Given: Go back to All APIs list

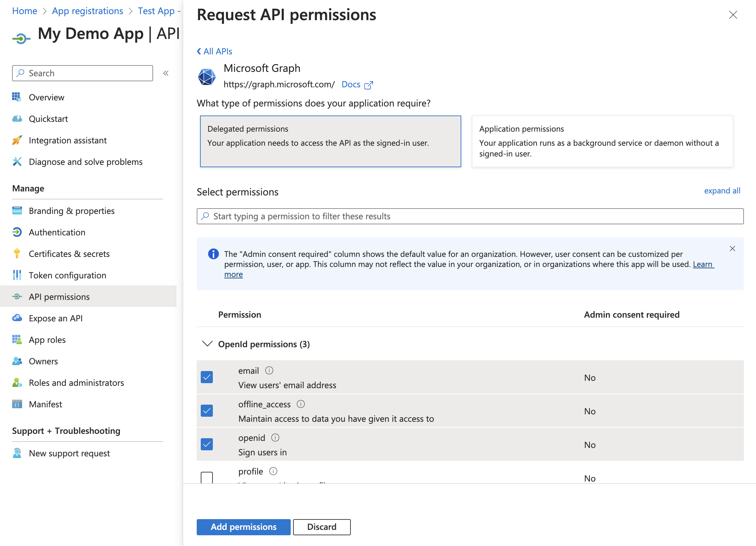Looking at the screenshot, I should click(x=215, y=51).
